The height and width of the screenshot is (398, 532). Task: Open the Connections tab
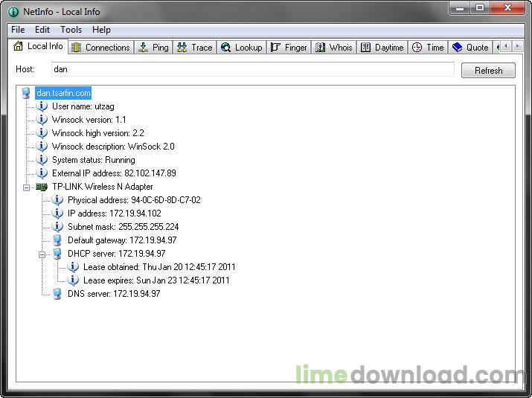100,48
